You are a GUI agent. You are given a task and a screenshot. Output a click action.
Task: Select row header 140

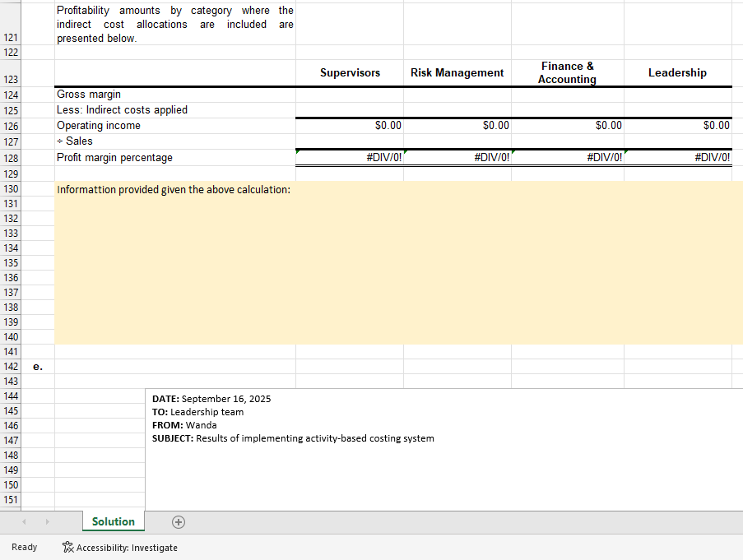(x=11, y=336)
